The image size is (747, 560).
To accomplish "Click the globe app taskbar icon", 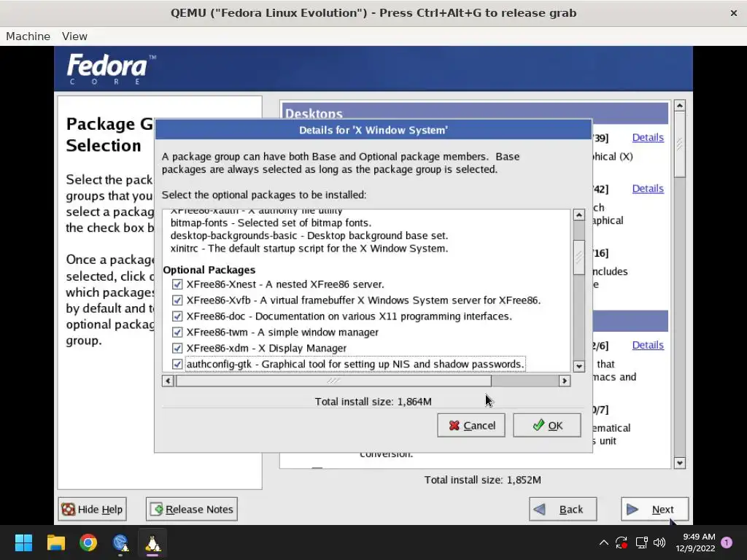I will [x=120, y=542].
